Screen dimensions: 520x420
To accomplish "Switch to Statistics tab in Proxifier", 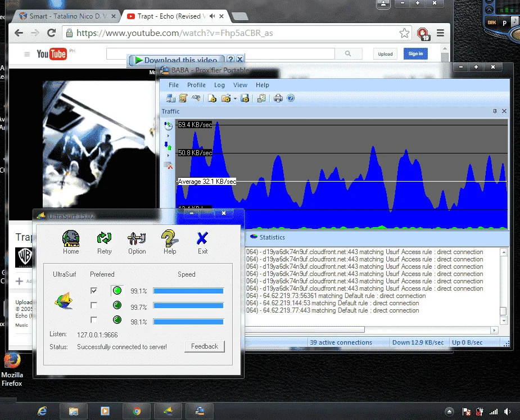I will pos(268,237).
